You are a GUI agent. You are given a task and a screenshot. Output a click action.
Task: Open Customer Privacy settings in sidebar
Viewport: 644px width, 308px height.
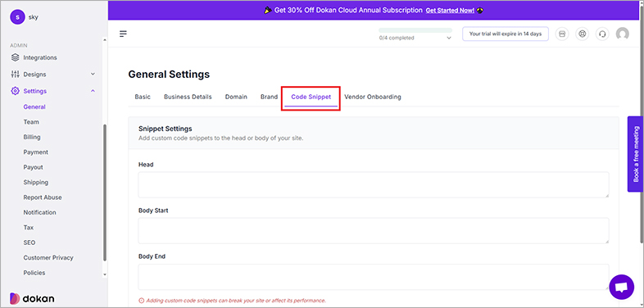tap(48, 258)
